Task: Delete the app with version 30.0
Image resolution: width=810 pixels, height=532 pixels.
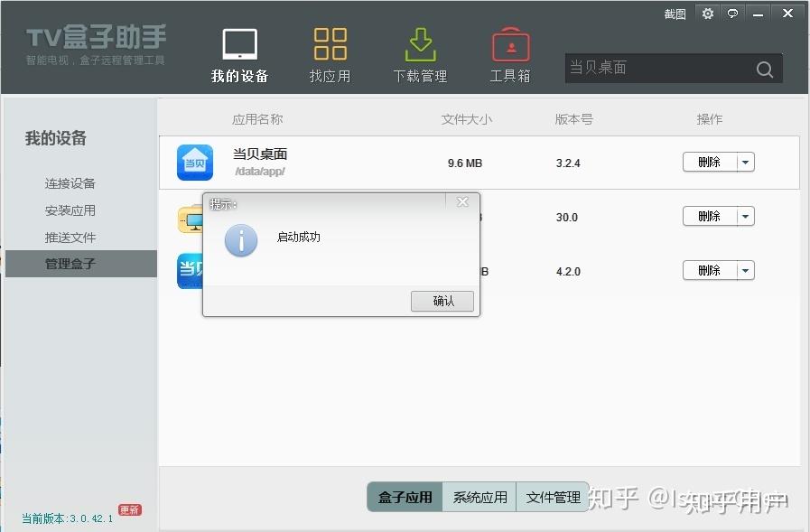Action: coord(710,216)
